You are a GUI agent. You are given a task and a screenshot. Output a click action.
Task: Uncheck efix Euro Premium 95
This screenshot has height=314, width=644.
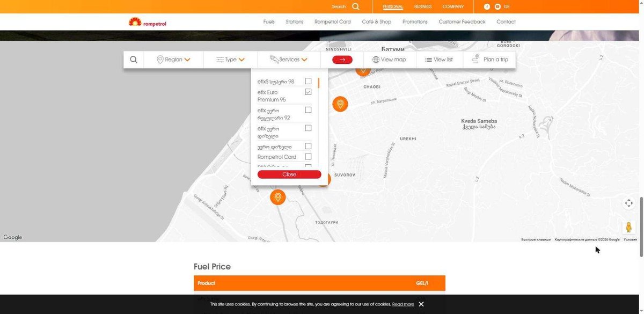(308, 92)
